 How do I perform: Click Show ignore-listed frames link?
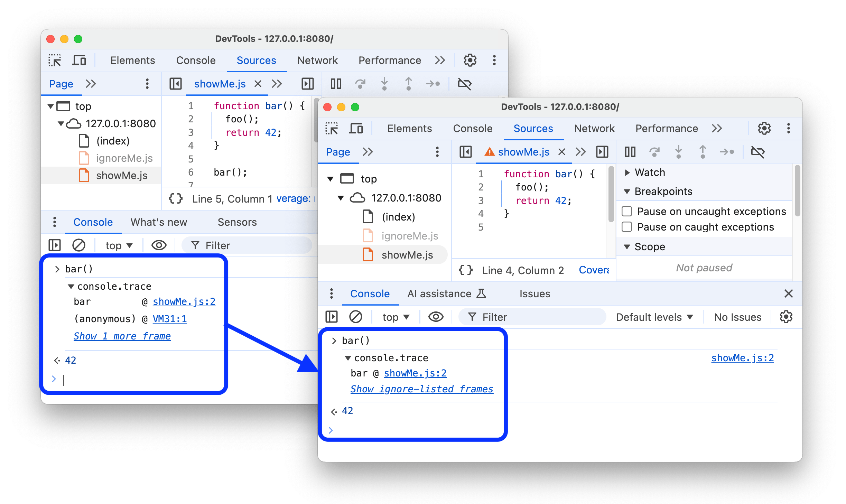(421, 389)
